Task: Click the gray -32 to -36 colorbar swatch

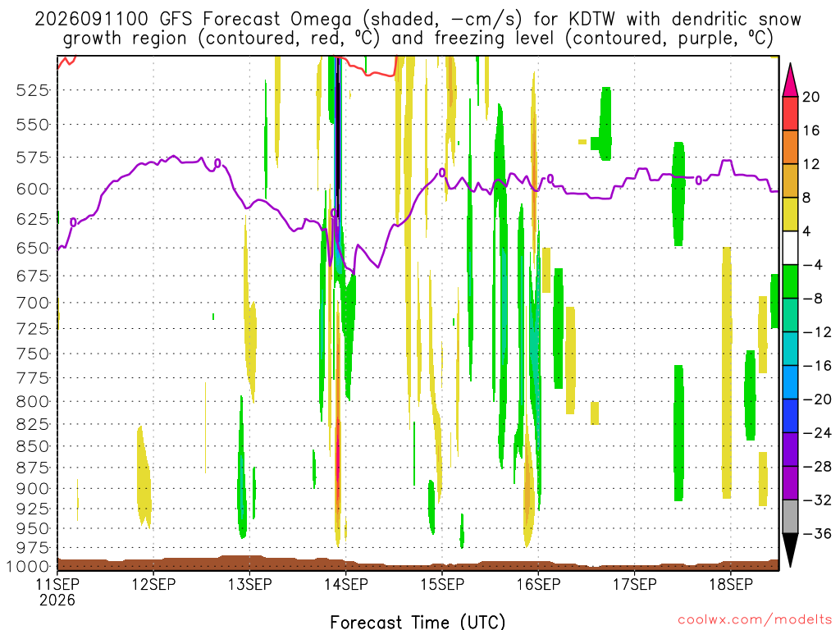Action: 790,517
